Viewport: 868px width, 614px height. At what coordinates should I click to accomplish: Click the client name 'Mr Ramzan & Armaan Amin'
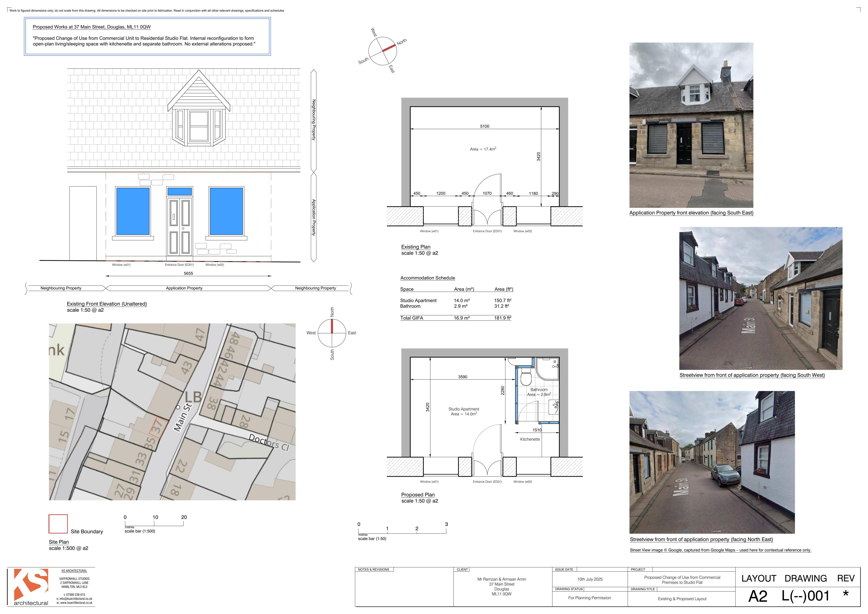[501, 579]
